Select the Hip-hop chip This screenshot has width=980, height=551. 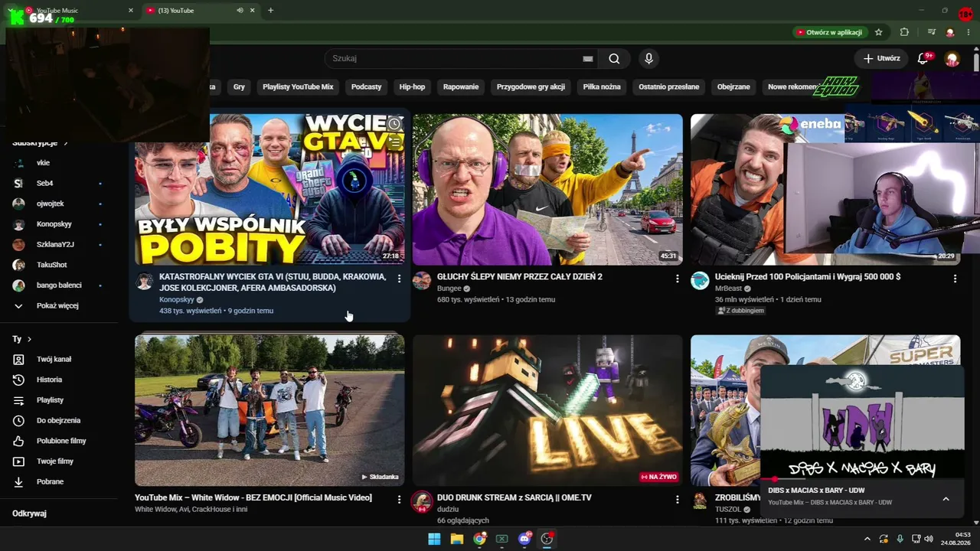[x=412, y=86]
